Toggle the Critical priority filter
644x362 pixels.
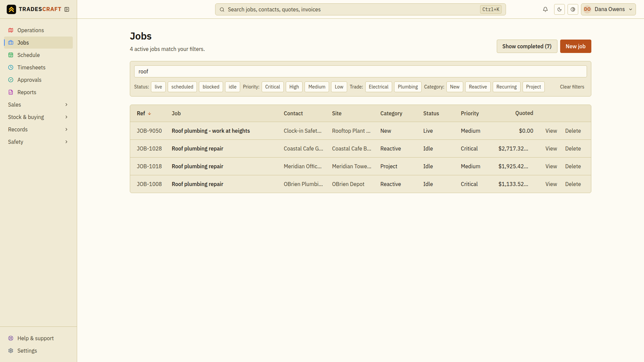tap(272, 87)
